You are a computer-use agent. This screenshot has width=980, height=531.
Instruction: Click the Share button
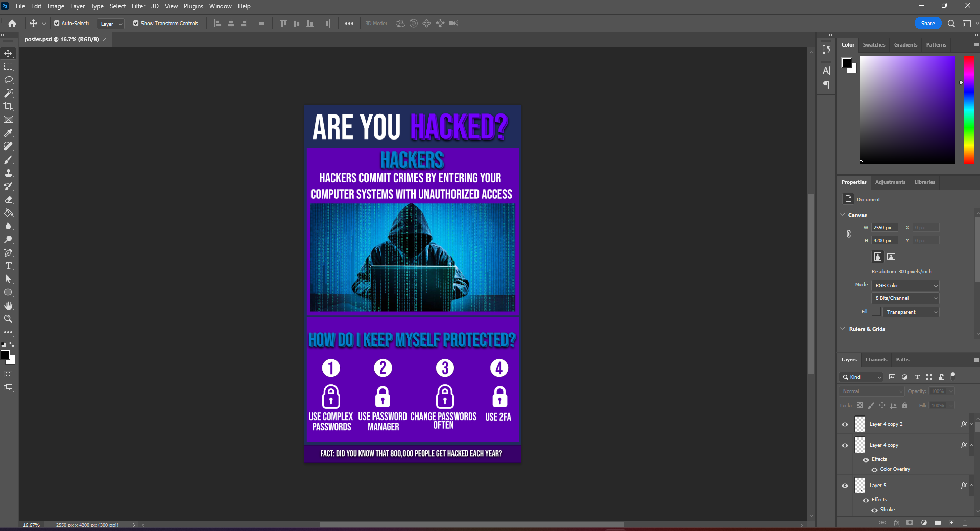click(x=927, y=23)
